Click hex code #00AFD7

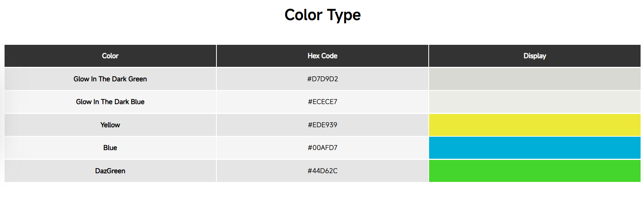click(322, 148)
